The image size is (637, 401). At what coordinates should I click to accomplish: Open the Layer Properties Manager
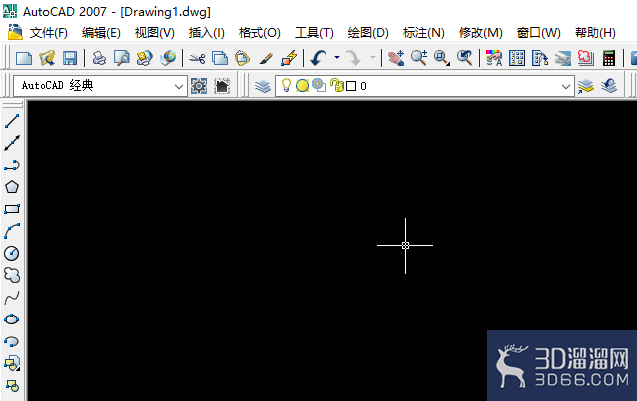click(263, 86)
